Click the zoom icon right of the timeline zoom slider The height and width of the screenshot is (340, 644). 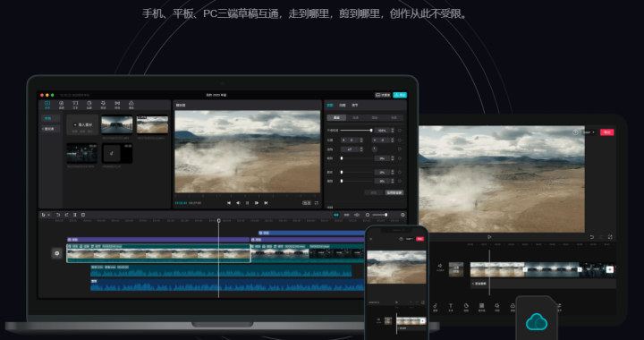point(402,215)
